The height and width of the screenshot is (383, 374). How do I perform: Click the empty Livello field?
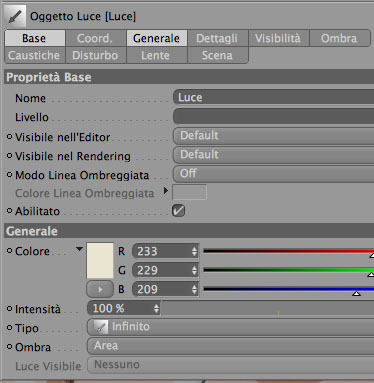coord(273,117)
